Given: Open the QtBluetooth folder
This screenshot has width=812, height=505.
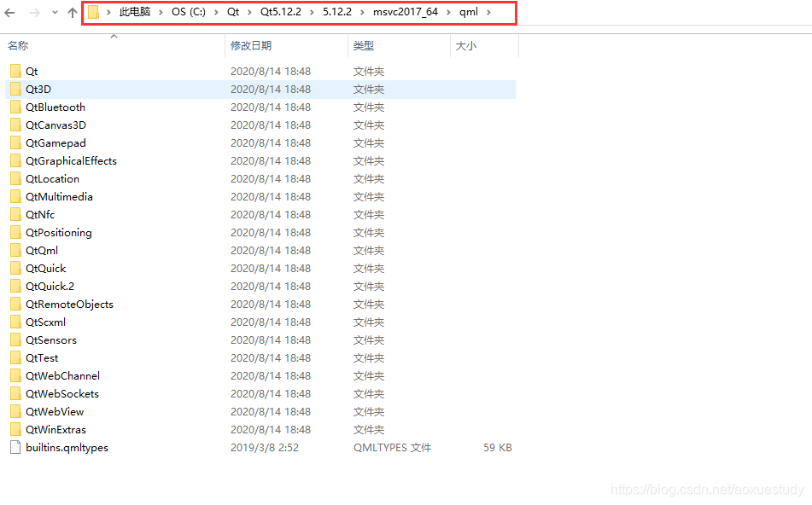Looking at the screenshot, I should (54, 107).
